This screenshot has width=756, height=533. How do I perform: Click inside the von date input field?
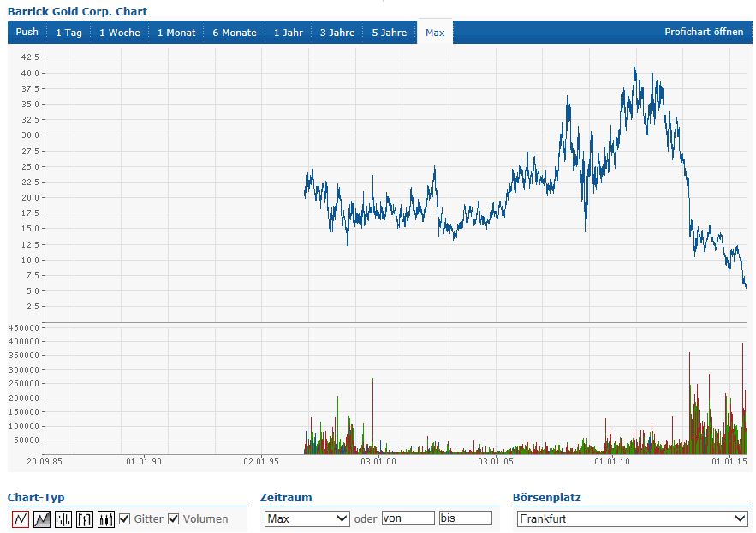[408, 518]
